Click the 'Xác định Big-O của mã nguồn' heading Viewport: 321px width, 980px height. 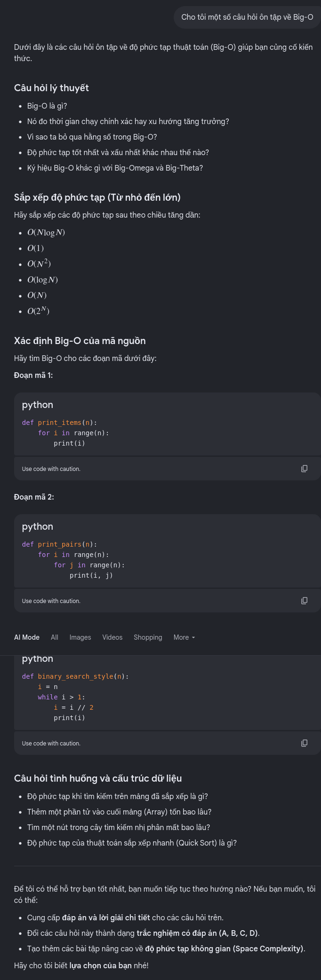pos(80,341)
